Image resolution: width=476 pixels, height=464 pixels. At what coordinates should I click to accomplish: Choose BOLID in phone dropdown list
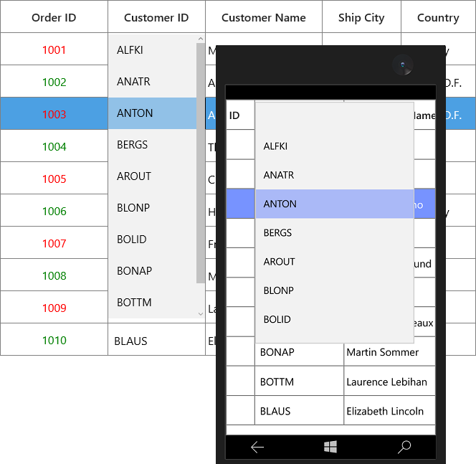[335, 319]
